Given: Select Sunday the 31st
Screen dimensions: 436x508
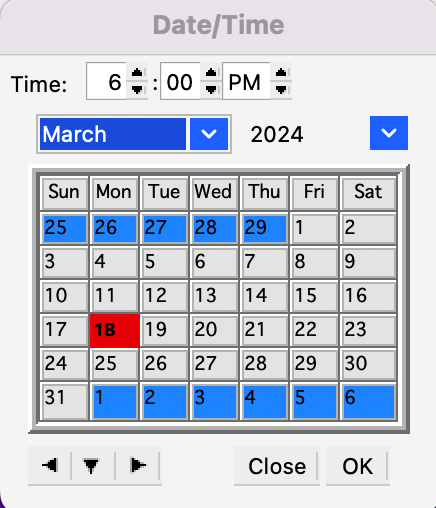Looking at the screenshot, I should [x=64, y=402].
